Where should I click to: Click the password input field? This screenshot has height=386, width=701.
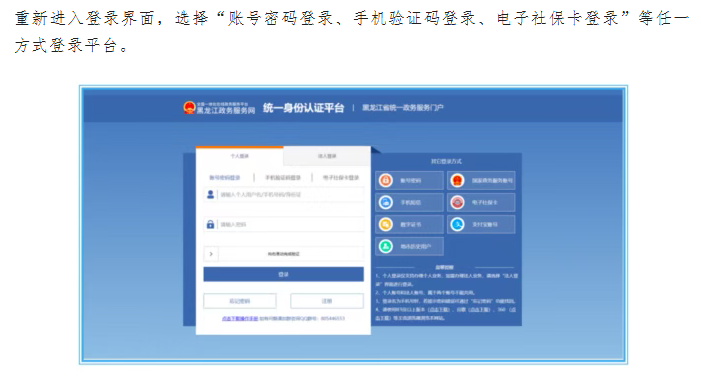(x=283, y=224)
